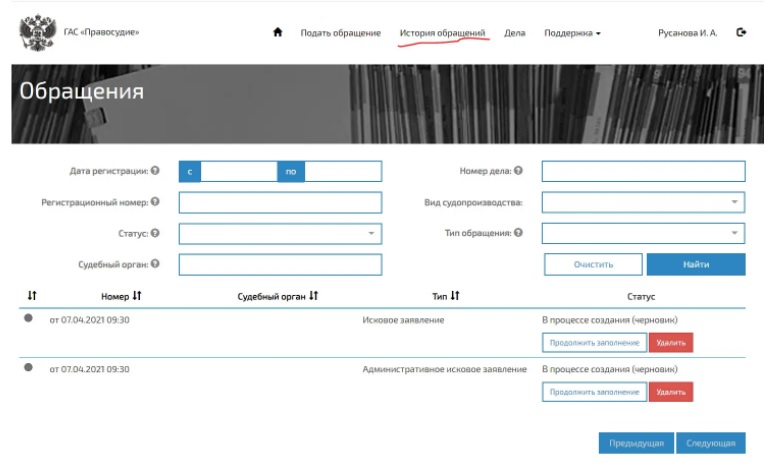Open Подать обращение menu item
775x466 pixels.
pos(341,33)
